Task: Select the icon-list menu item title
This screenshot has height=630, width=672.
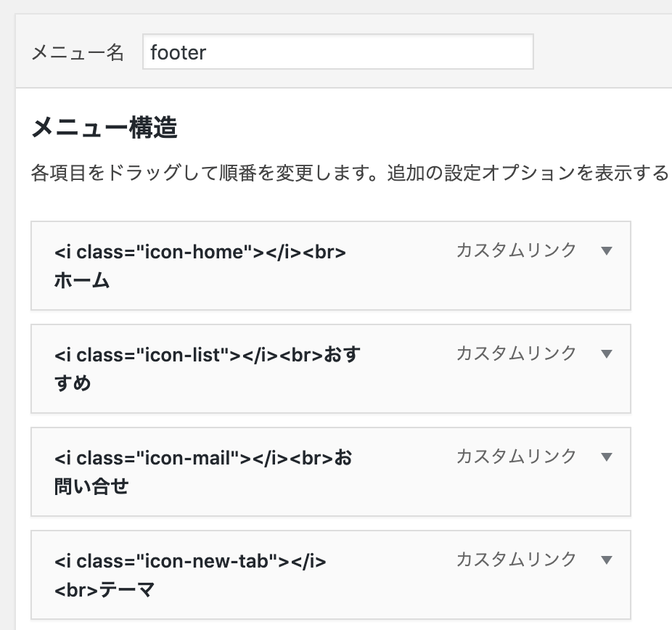Action: 208,369
